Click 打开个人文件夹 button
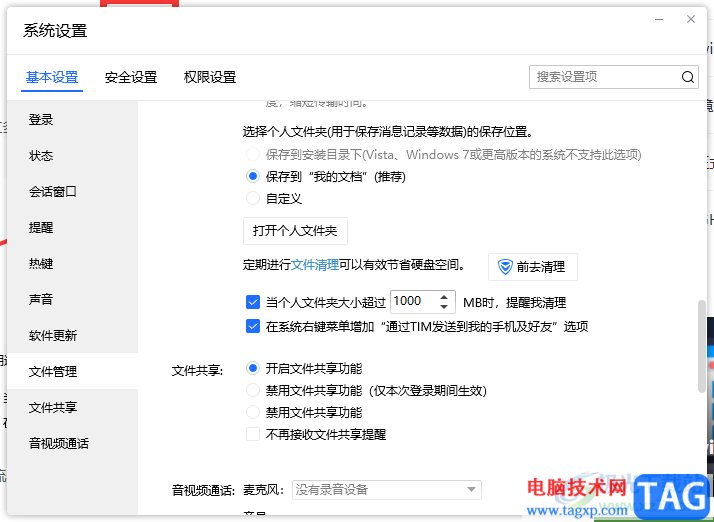Image resolution: width=714 pixels, height=522 pixels. coord(295,231)
